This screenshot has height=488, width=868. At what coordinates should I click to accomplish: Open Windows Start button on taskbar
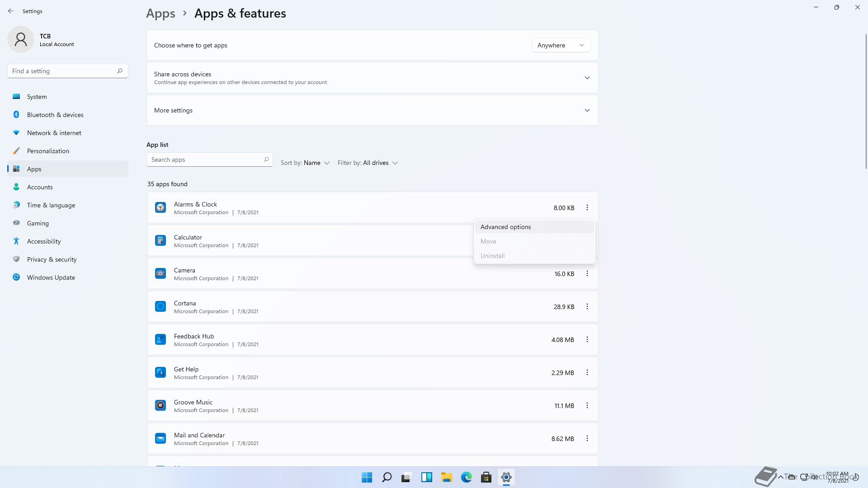pos(367,477)
